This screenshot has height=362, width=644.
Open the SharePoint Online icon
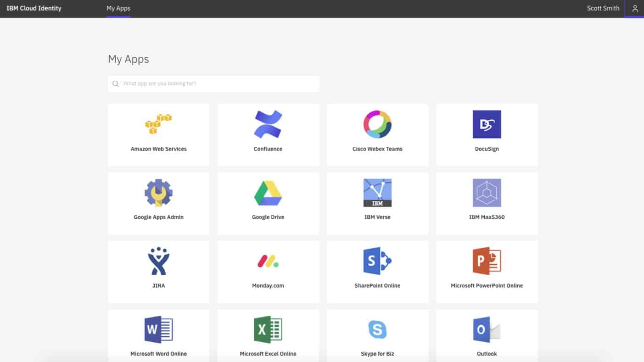[377, 261]
